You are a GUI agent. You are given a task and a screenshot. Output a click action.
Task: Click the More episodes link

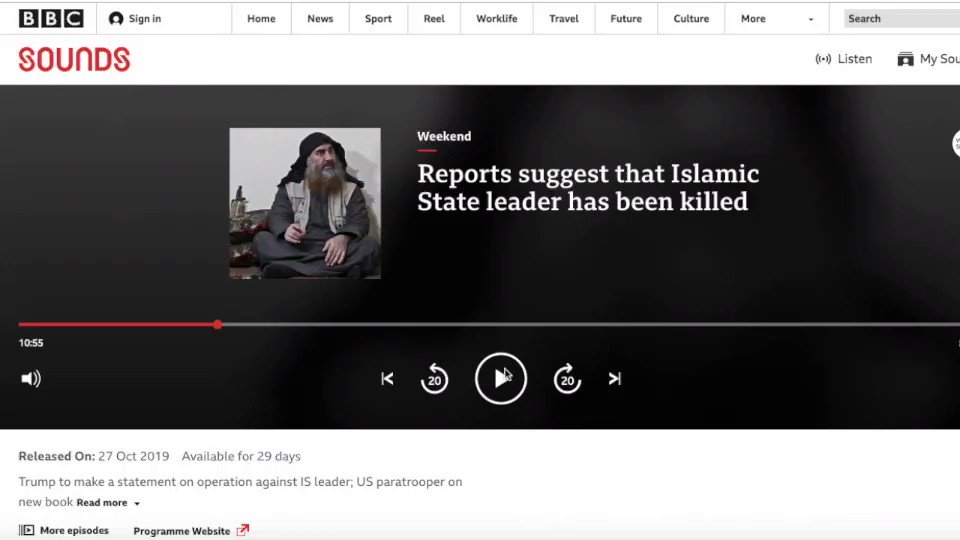click(74, 530)
